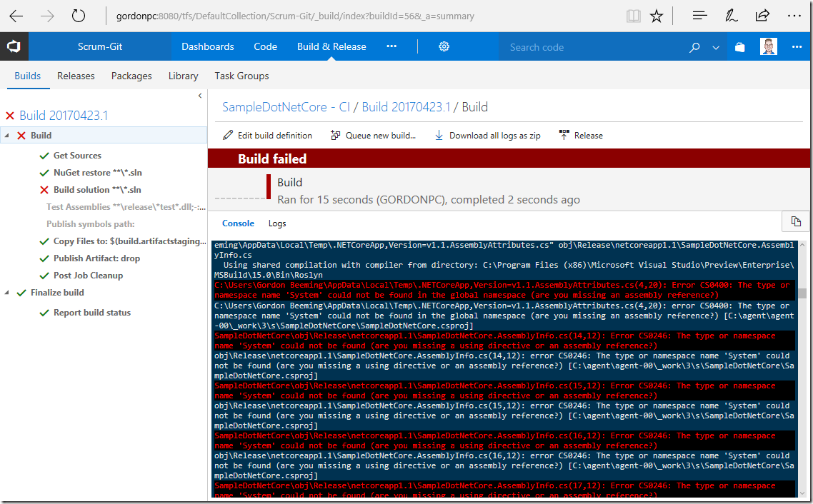Screen dimensions: 813x504
Task: Select the Test Assemblies step
Action: pyautogui.click(x=126, y=207)
